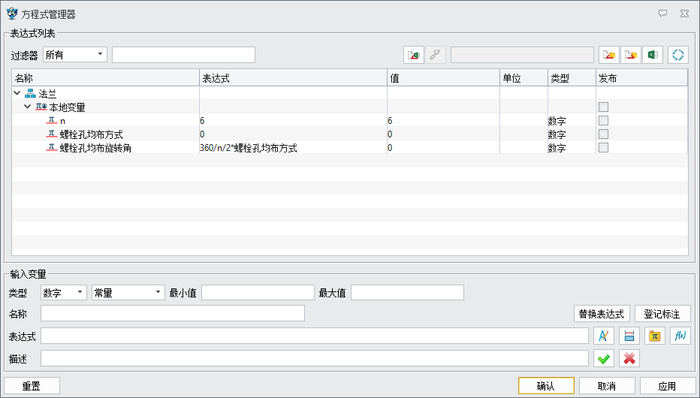The image size is (700, 398).
Task: Click the 方程式管理器 app icon in title bar
Action: click(x=12, y=14)
